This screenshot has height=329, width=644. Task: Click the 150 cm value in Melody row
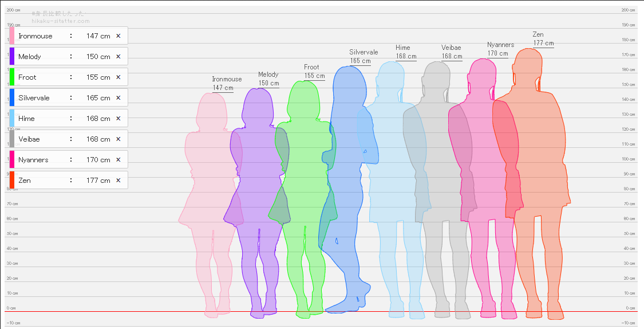point(98,57)
